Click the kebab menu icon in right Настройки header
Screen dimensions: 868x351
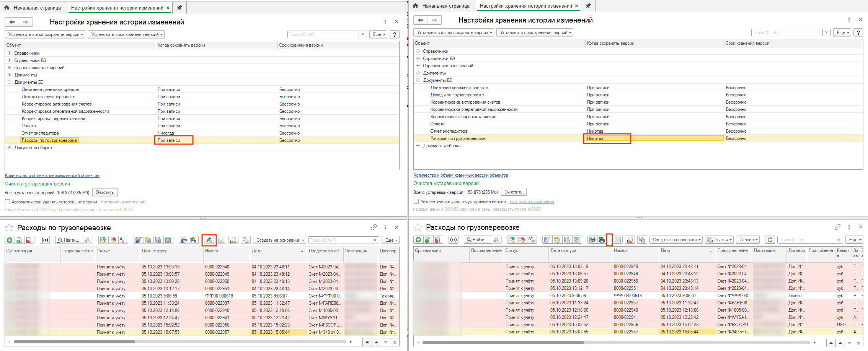point(849,20)
